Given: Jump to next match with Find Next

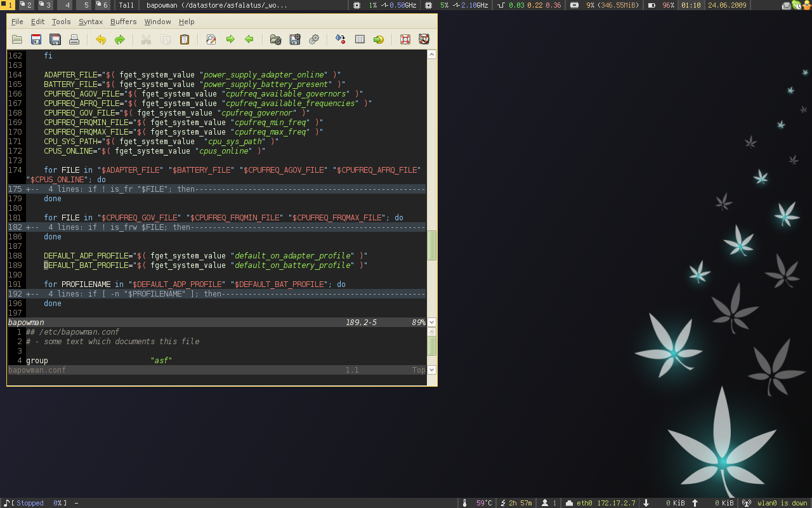Looking at the screenshot, I should 230,39.
